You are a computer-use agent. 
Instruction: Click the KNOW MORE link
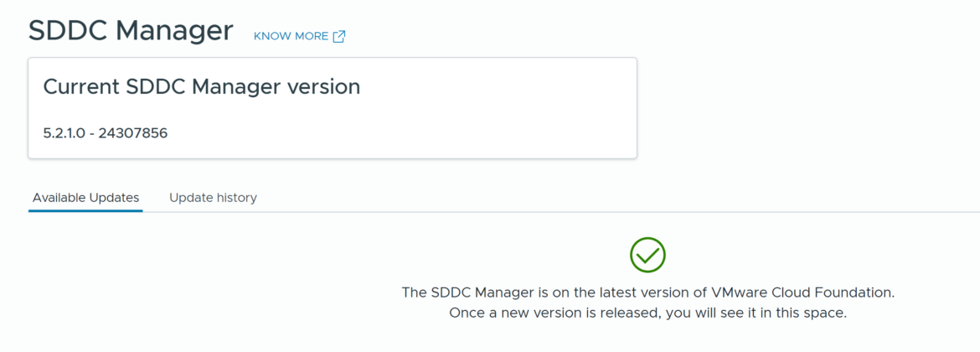point(291,36)
